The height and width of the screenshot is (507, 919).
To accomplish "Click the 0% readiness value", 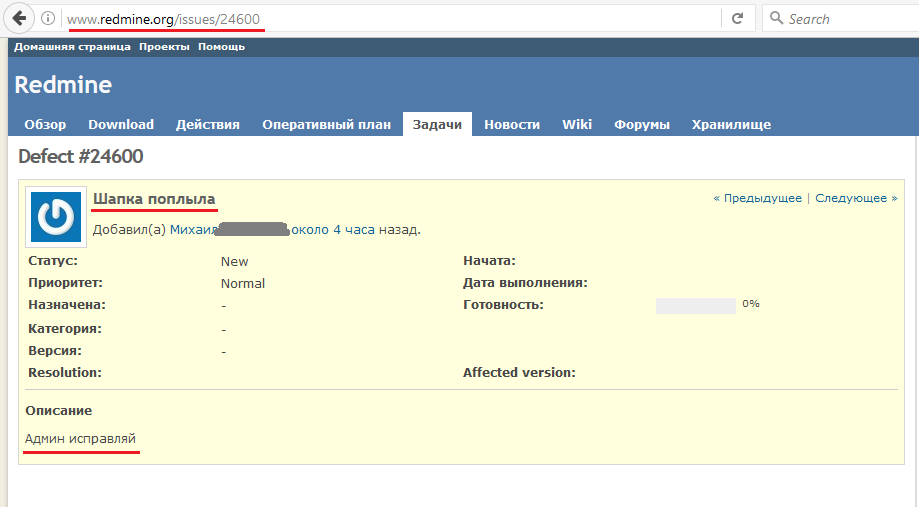I will coord(751,304).
